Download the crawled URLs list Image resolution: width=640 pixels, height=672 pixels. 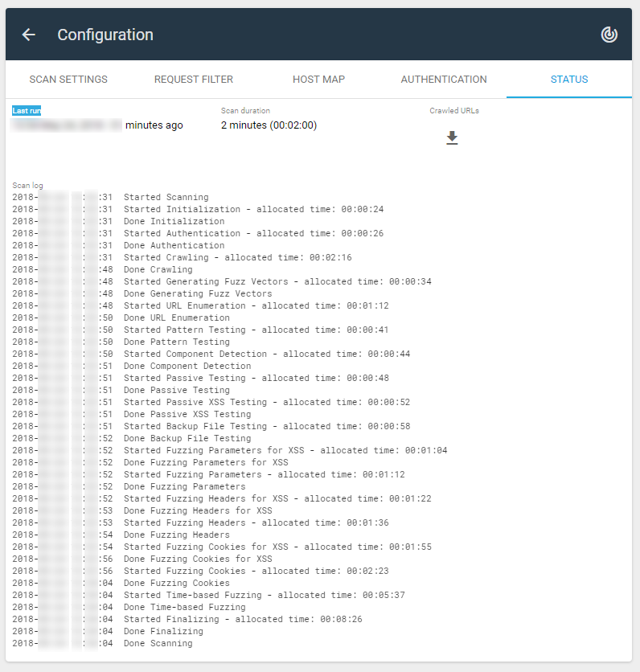coord(452,138)
